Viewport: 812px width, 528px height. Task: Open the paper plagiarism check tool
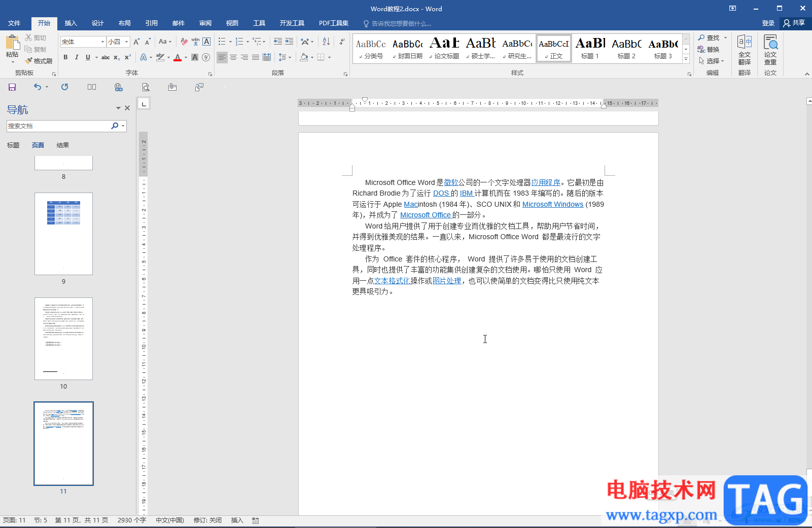[770, 50]
